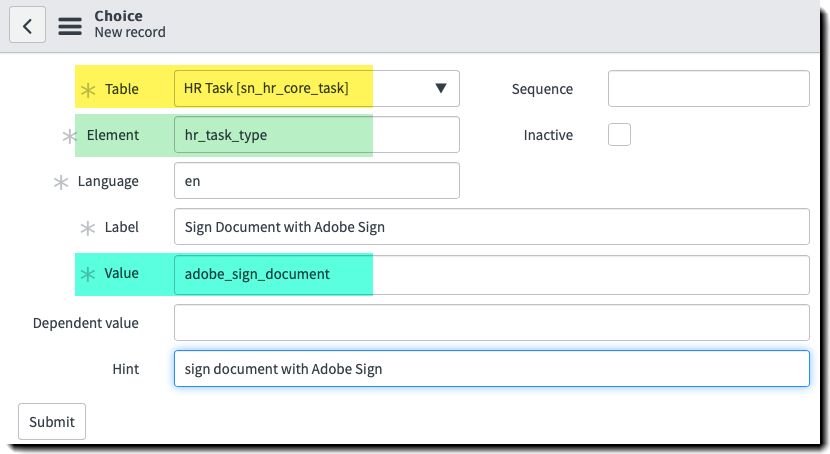830x454 pixels.
Task: Open the hamburger context menu icon
Action: (70, 26)
